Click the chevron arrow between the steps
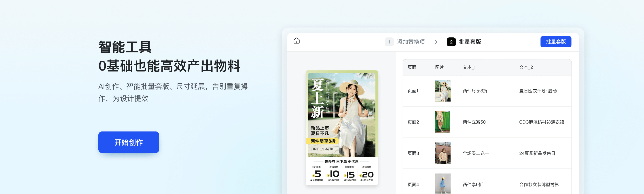 (436, 42)
